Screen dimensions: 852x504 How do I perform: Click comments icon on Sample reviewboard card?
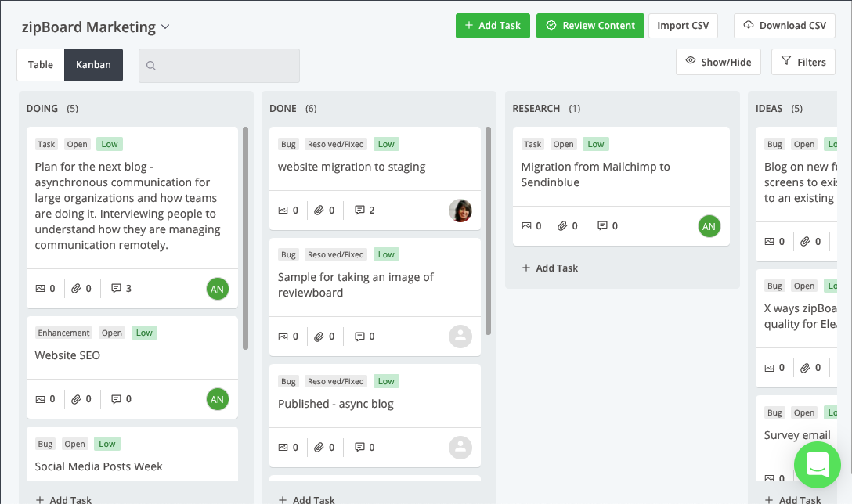point(359,337)
